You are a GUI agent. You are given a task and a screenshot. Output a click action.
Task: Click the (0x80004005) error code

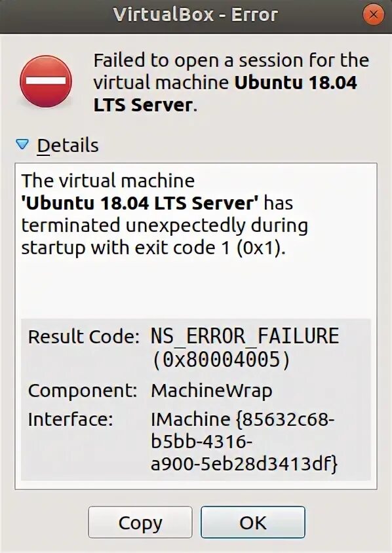(221, 360)
